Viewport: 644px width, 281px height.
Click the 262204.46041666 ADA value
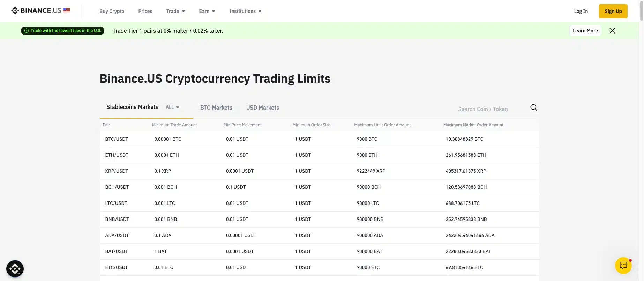point(470,235)
